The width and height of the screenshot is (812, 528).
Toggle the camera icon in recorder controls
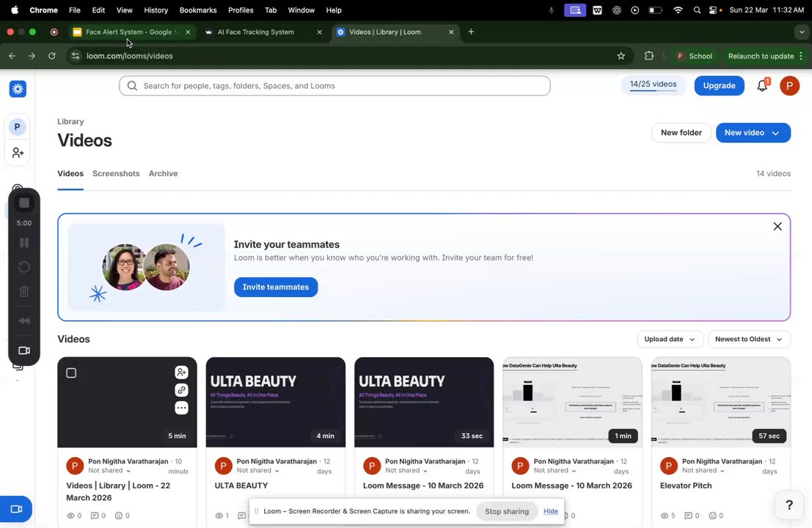23,351
